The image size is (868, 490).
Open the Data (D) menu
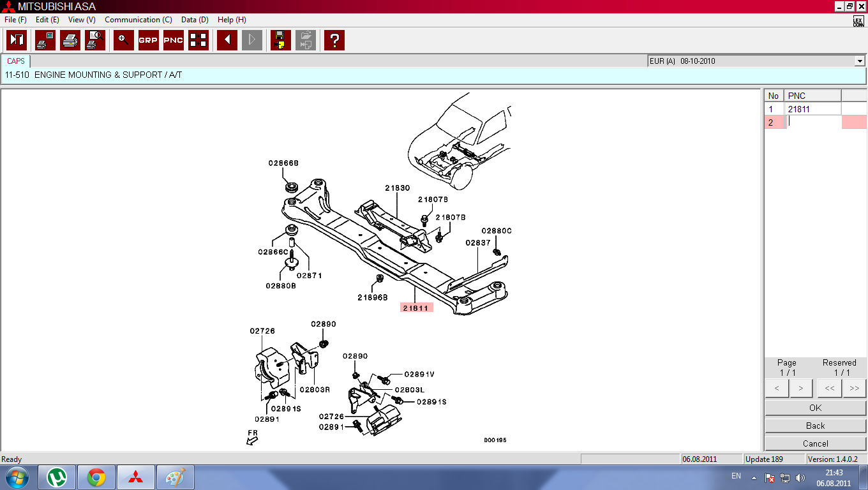coord(195,20)
